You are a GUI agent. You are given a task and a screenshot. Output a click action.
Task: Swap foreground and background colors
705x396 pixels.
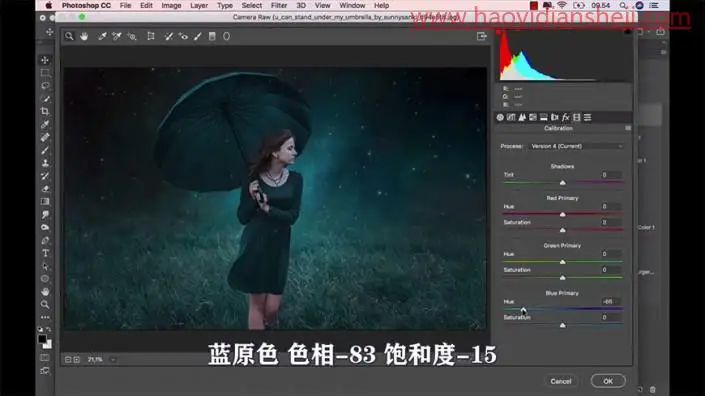[x=49, y=329]
